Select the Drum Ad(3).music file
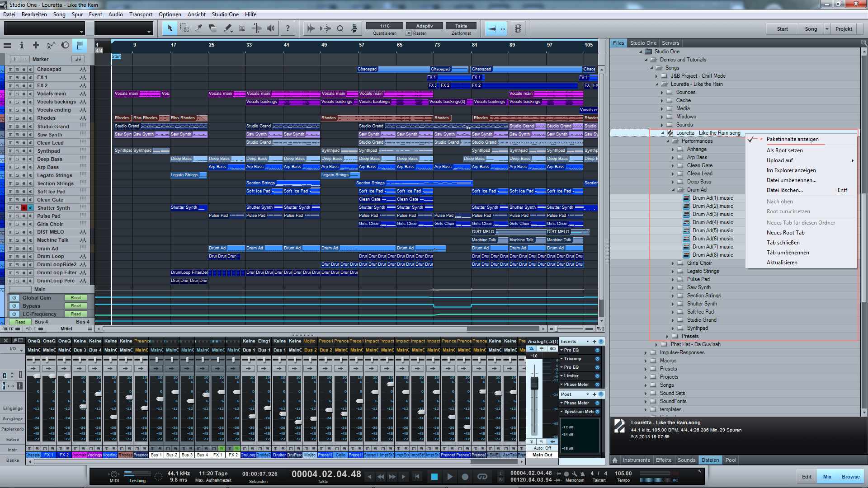 tap(712, 214)
